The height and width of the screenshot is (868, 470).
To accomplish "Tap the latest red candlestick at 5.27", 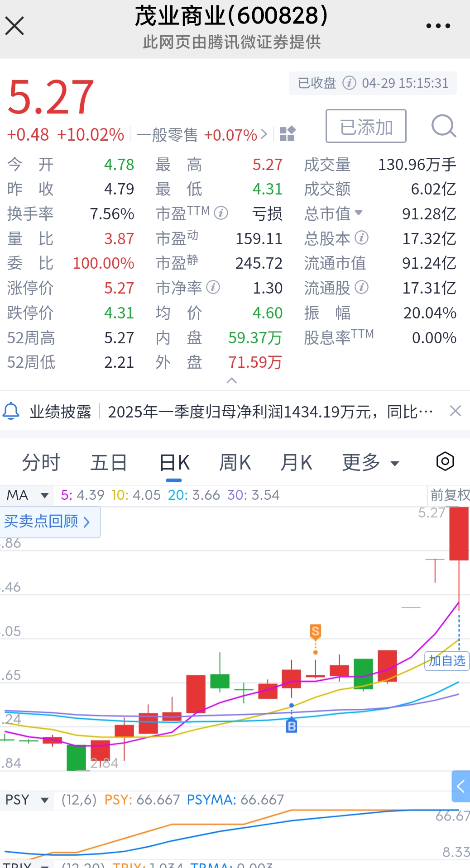I will (459, 534).
